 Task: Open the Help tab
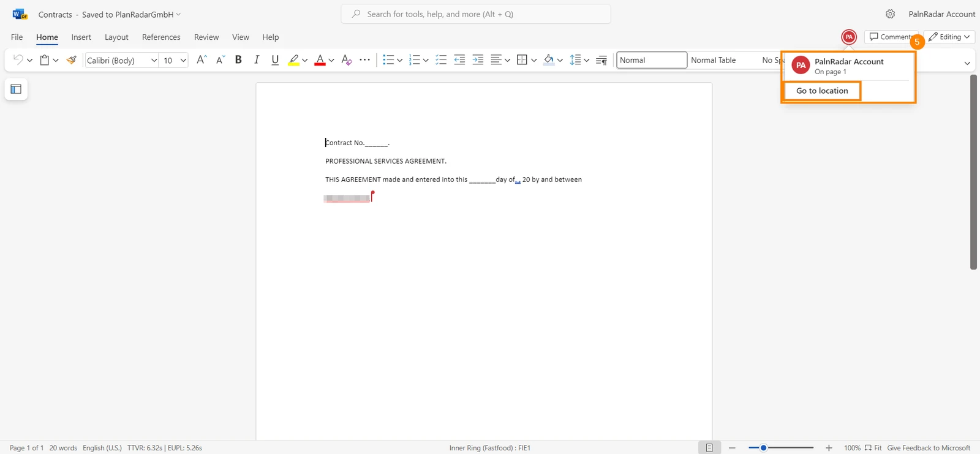click(271, 37)
